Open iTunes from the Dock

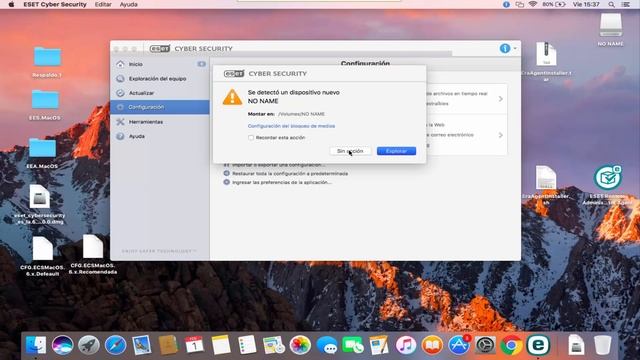406,345
